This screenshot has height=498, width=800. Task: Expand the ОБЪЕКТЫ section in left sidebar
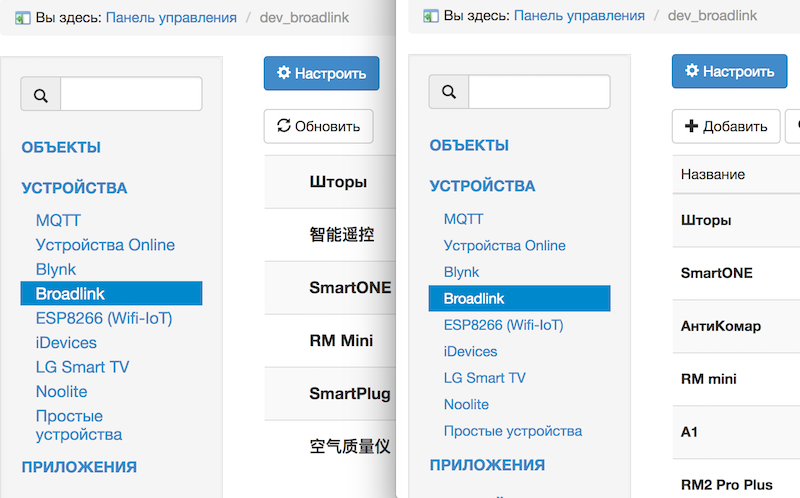pyautogui.click(x=61, y=147)
